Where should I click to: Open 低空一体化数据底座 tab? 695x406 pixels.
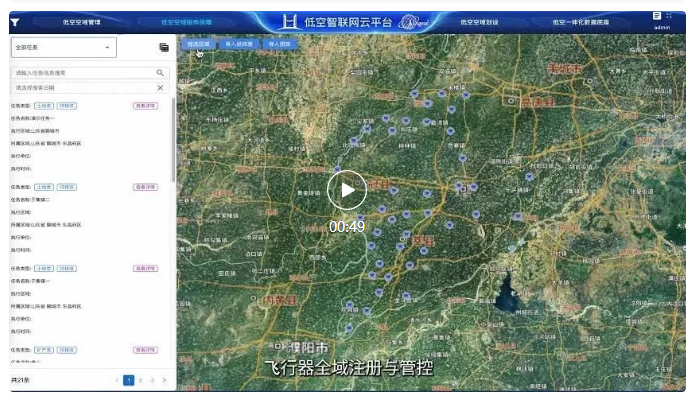click(580, 21)
